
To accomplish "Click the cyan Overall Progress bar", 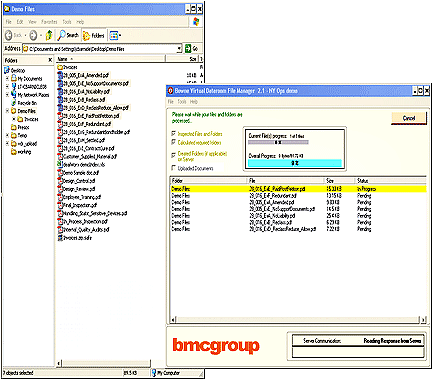I will (295, 163).
